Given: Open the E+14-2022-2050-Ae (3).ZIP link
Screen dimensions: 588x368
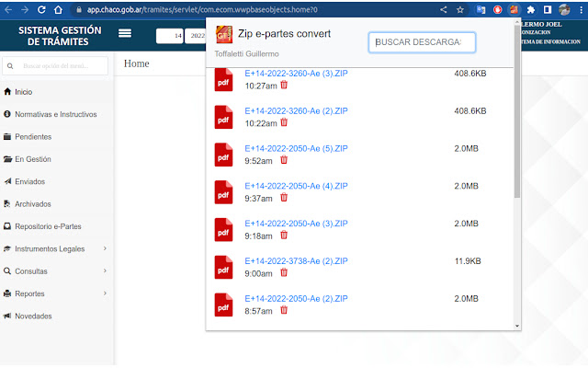Looking at the screenshot, I should 296,224.
